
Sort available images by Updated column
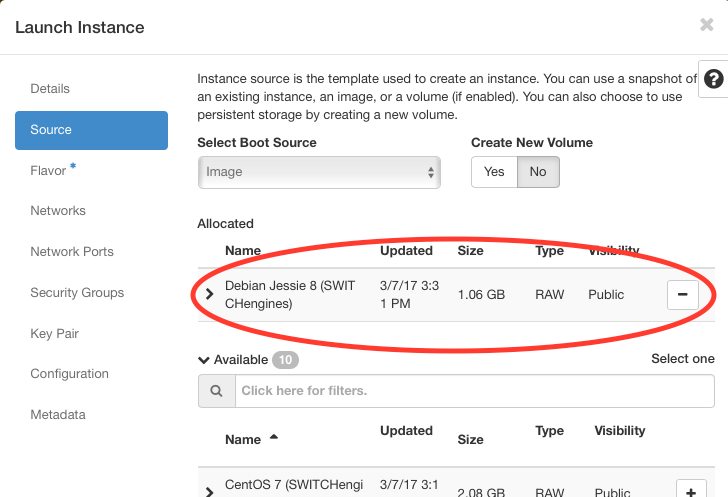406,431
